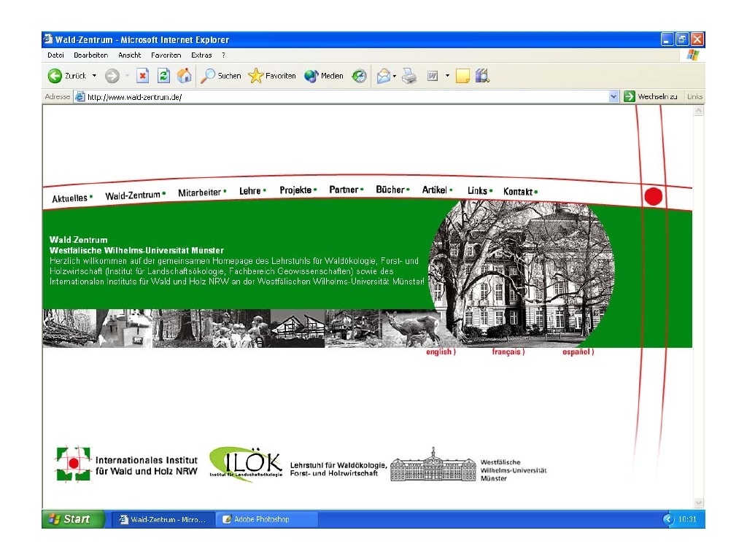Open the Favoriten star panel
The image size is (747, 560).
272,76
